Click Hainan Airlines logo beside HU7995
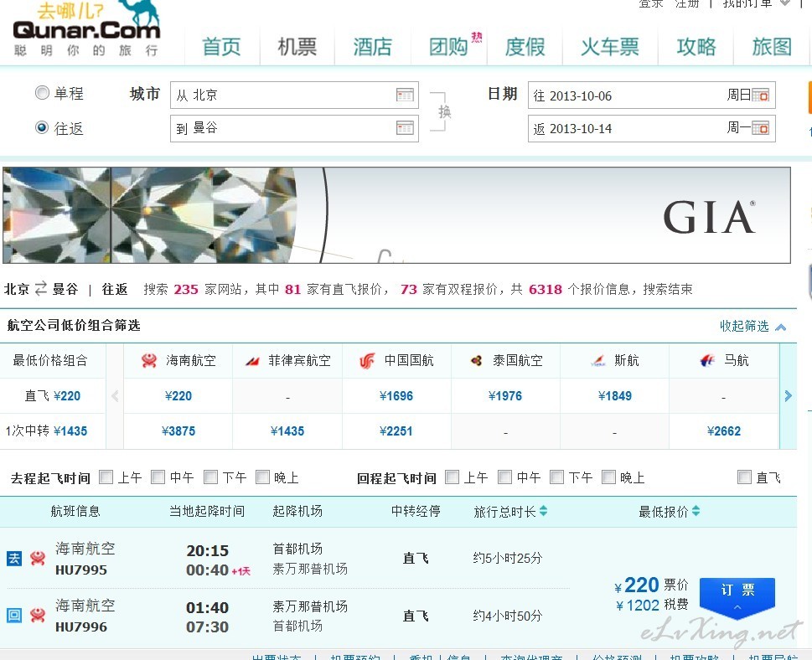 [x=37, y=559]
